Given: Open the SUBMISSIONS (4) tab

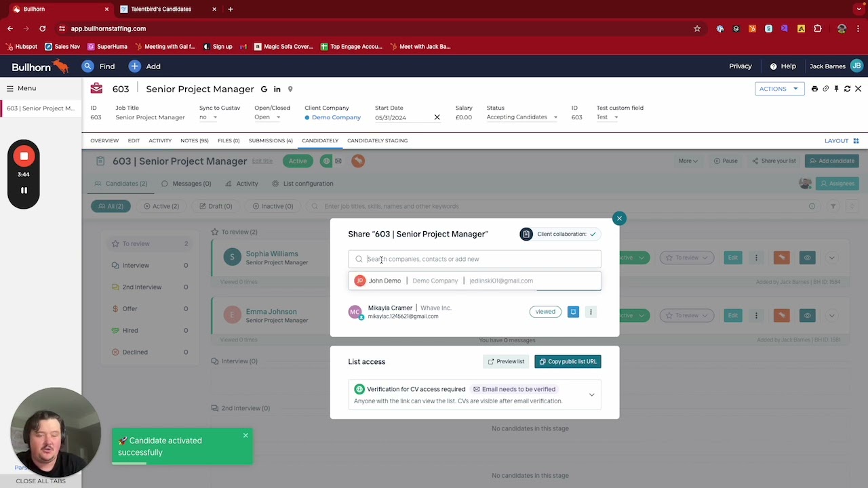Looking at the screenshot, I should (x=271, y=141).
